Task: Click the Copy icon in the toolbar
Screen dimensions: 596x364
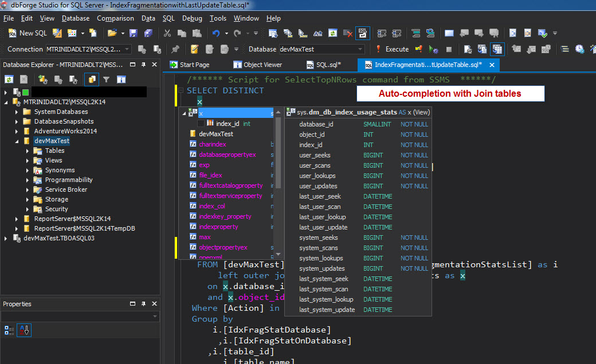Action: 182,33
